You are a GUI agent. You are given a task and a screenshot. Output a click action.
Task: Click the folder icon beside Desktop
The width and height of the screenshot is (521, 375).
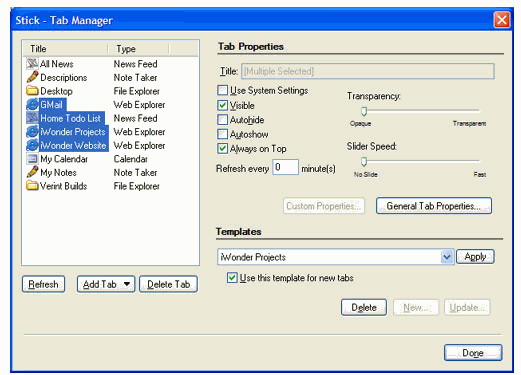pyautogui.click(x=32, y=91)
